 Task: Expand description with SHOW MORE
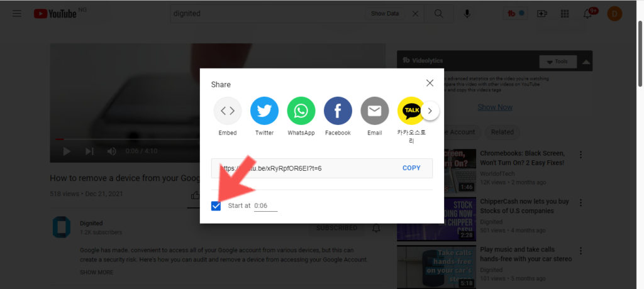96,272
